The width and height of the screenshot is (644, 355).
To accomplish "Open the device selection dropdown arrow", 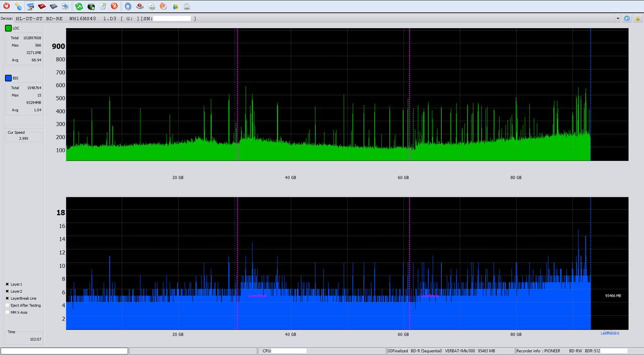I will [618, 19].
